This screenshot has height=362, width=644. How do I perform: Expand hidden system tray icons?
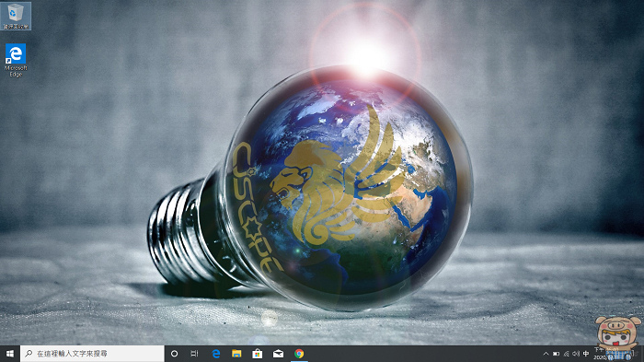[x=546, y=354]
